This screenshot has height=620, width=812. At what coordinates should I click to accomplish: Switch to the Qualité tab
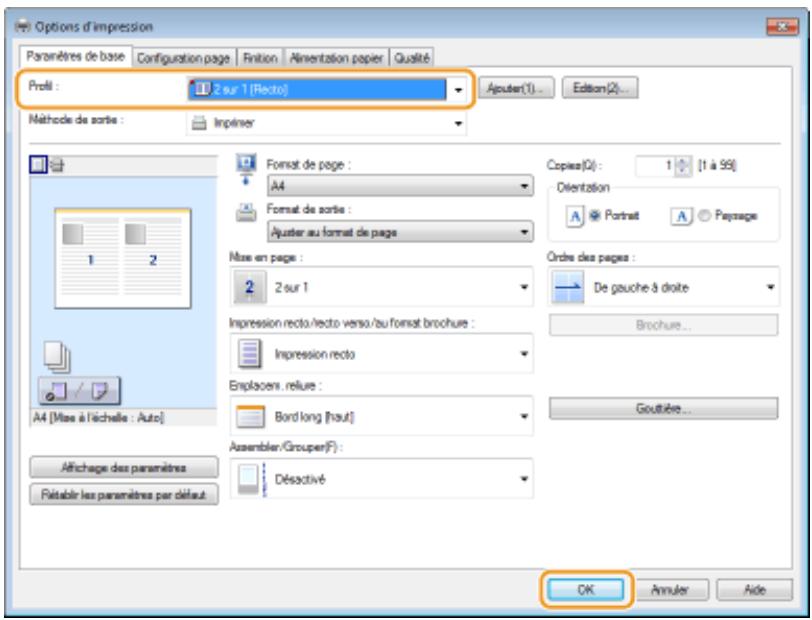412,58
